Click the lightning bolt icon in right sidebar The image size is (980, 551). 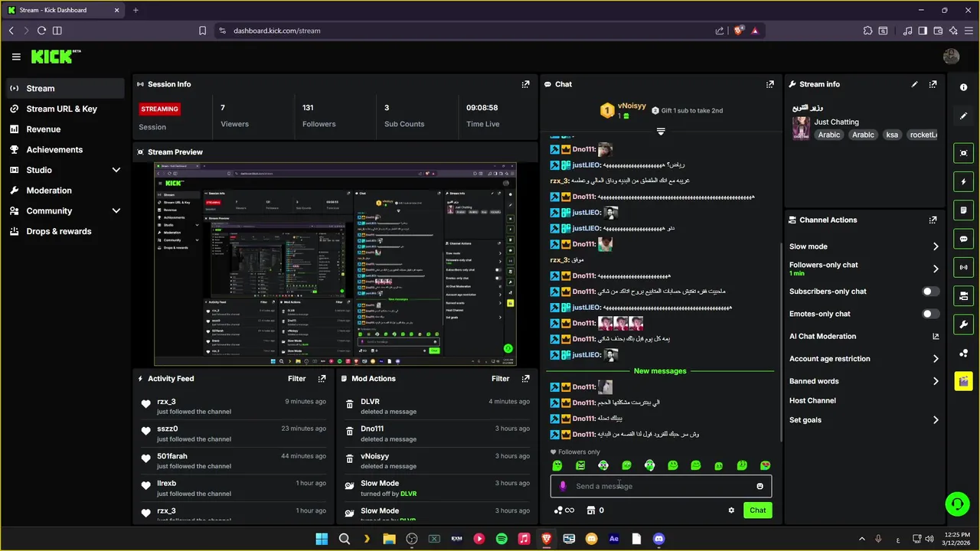[963, 182]
